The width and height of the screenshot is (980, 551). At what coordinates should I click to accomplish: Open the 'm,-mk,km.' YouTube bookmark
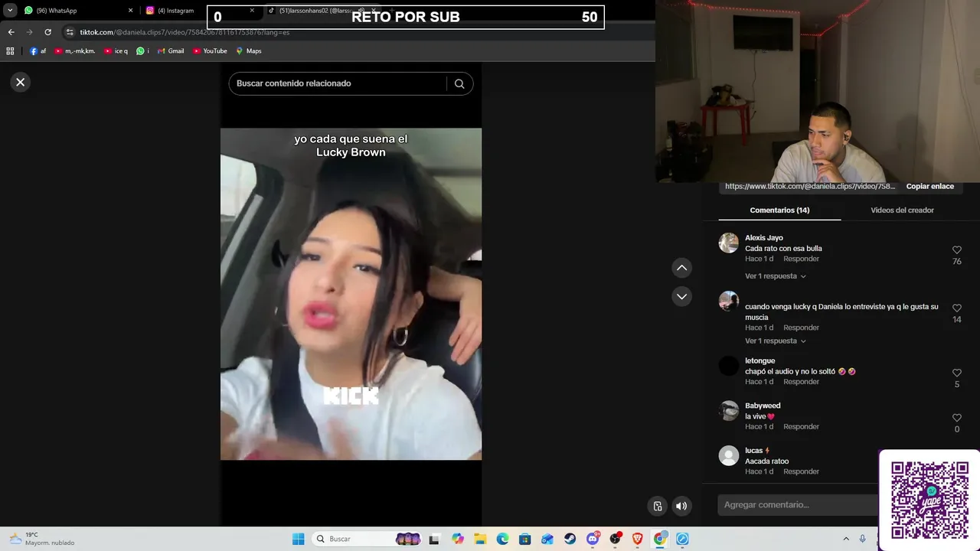tap(74, 51)
